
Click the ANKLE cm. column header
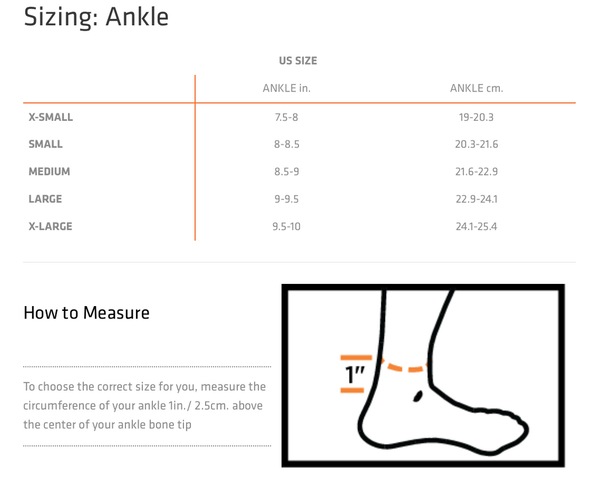476,88
